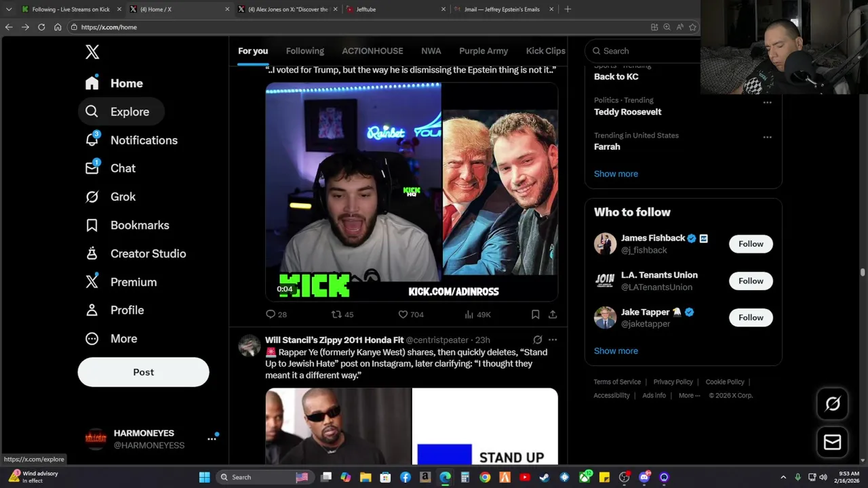
Task: Play the Adin Ross video
Action: click(412, 192)
